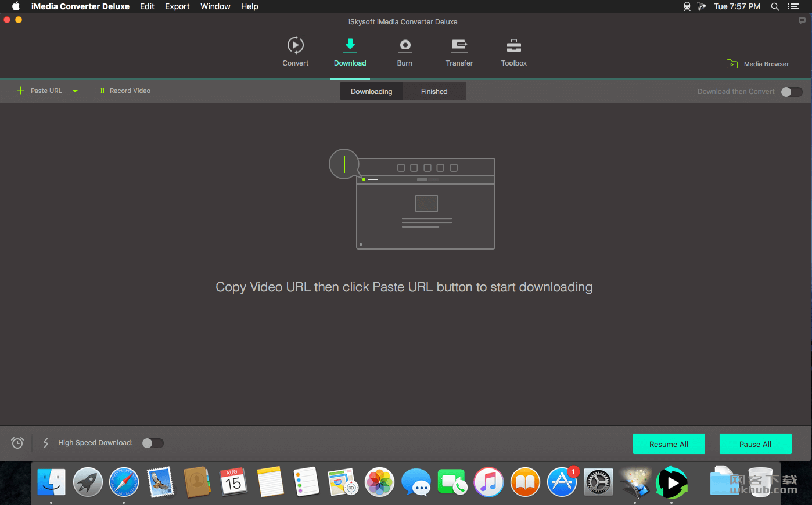The width and height of the screenshot is (812, 505).
Task: Open Notes from the dock
Action: 270,482
